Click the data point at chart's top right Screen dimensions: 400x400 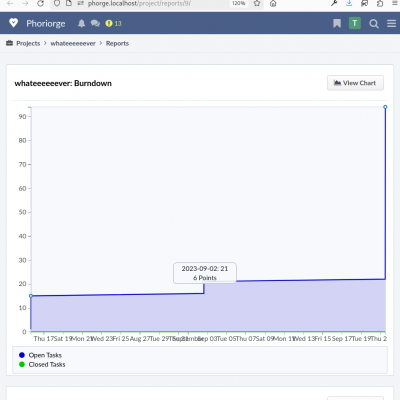click(x=385, y=107)
